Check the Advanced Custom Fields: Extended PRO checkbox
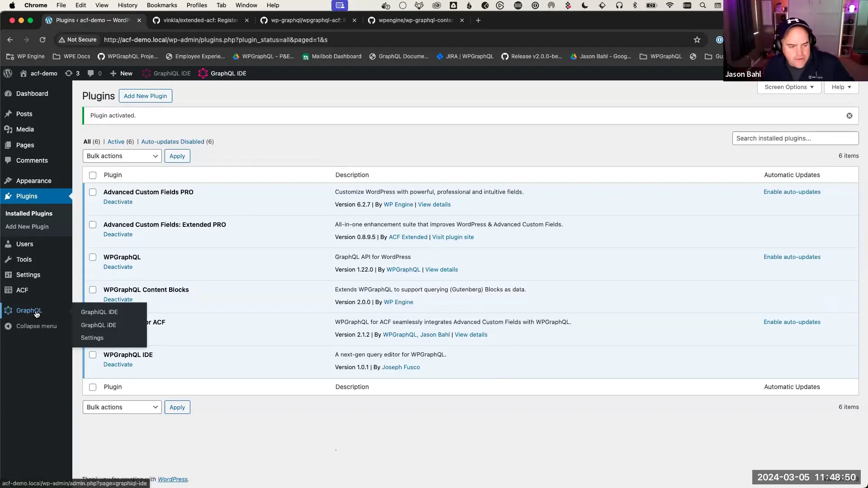The width and height of the screenshot is (868, 488). 93,225
